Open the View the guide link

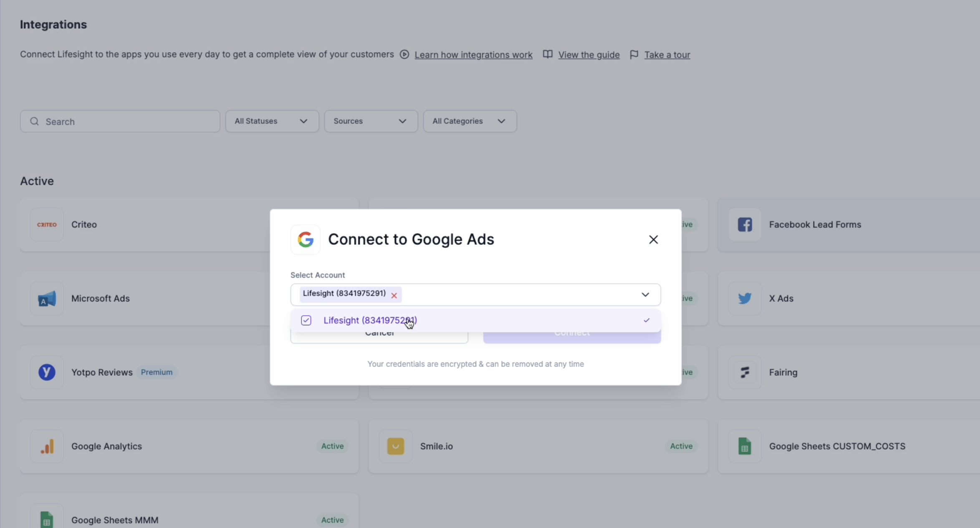[589, 55]
